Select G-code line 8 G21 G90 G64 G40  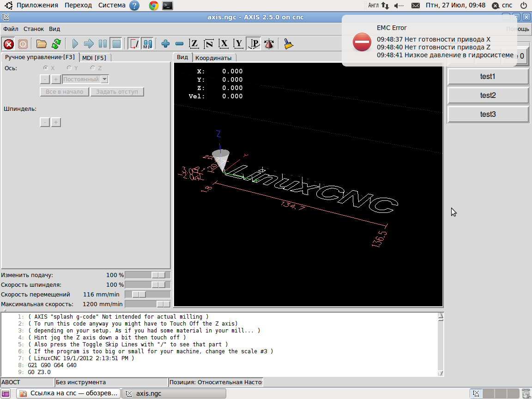(x=52, y=365)
